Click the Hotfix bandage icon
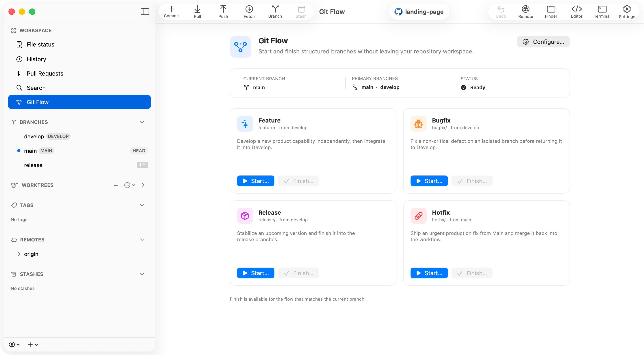Screen dimensions: 644x355 pyautogui.click(x=419, y=216)
